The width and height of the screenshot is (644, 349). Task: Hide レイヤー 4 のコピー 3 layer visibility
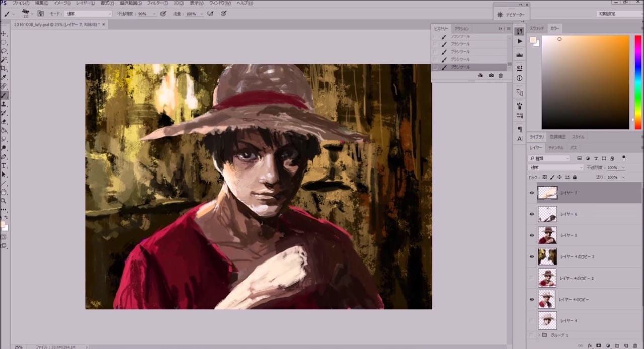532,256
